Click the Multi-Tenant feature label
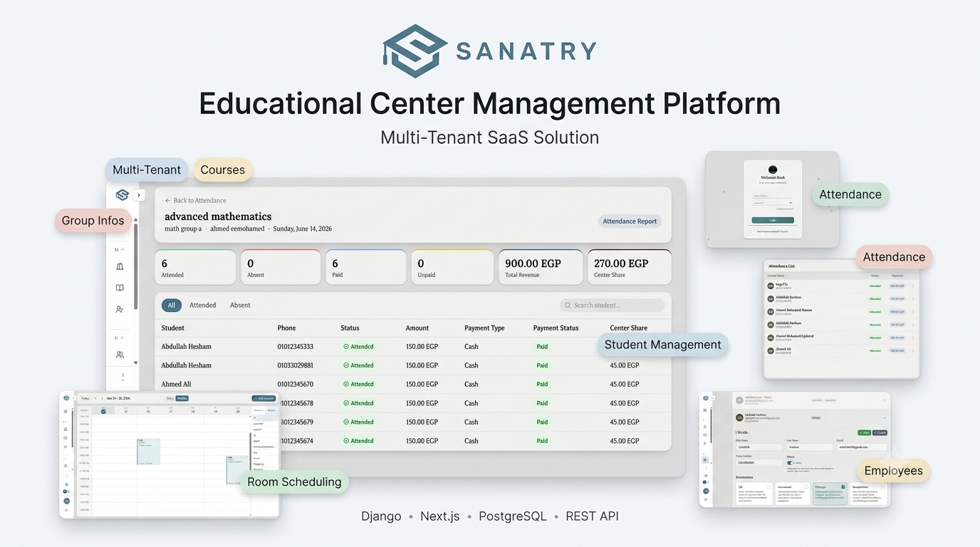 pos(147,170)
